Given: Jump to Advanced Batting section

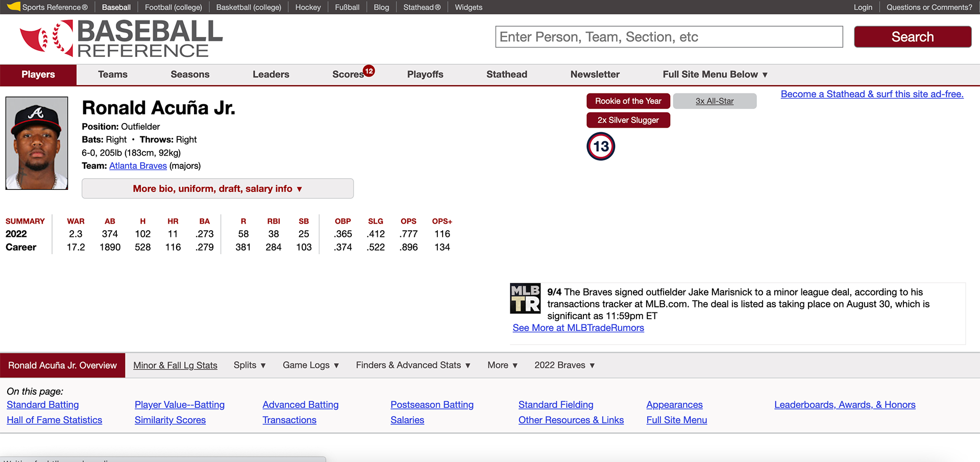Looking at the screenshot, I should tap(301, 405).
